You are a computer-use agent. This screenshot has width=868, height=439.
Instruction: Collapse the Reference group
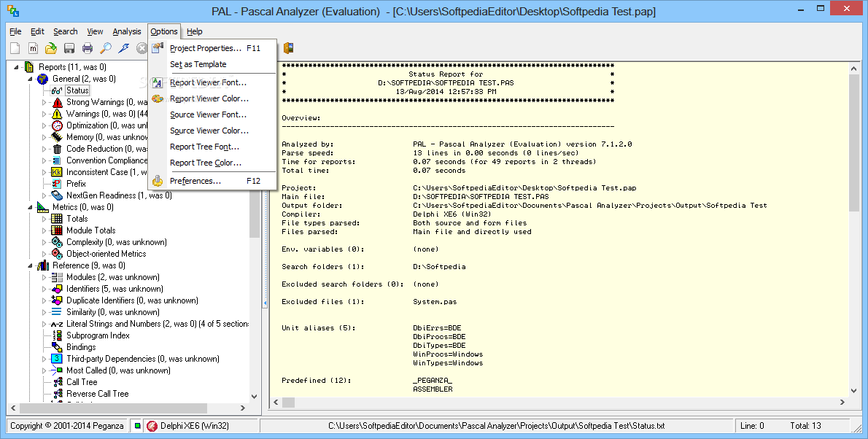(31, 265)
